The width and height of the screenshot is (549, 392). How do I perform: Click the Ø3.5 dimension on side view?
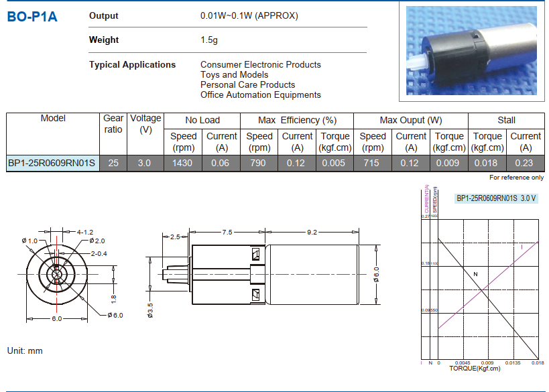click(150, 310)
